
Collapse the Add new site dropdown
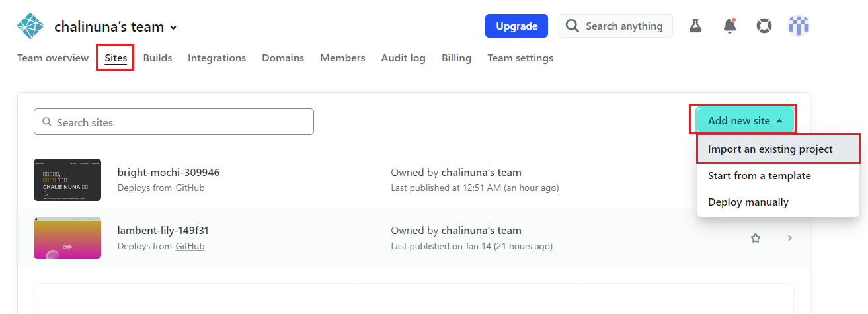click(x=745, y=120)
